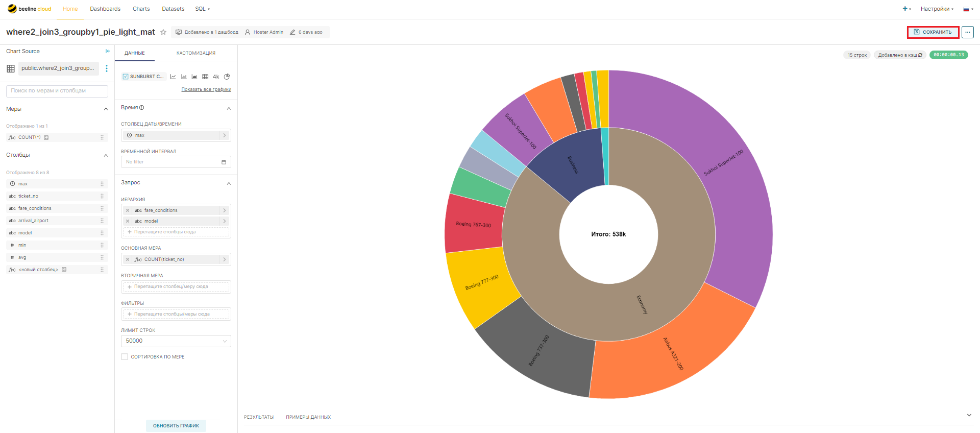The height and width of the screenshot is (433, 980).
Task: Go to Home
Action: [70, 9]
